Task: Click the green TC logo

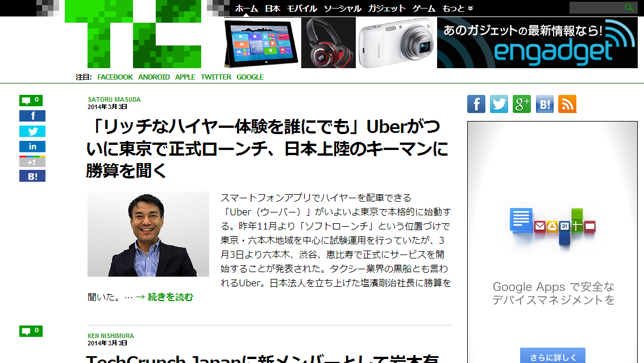Action: pyautogui.click(x=133, y=34)
